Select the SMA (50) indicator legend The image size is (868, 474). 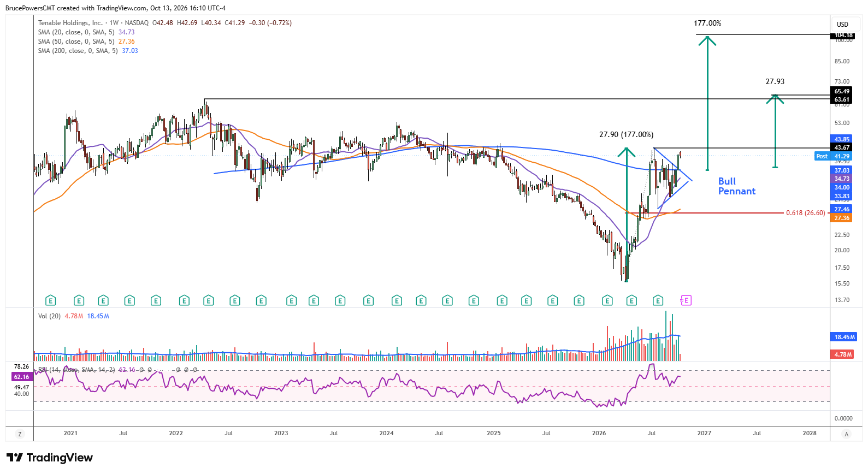[86, 42]
